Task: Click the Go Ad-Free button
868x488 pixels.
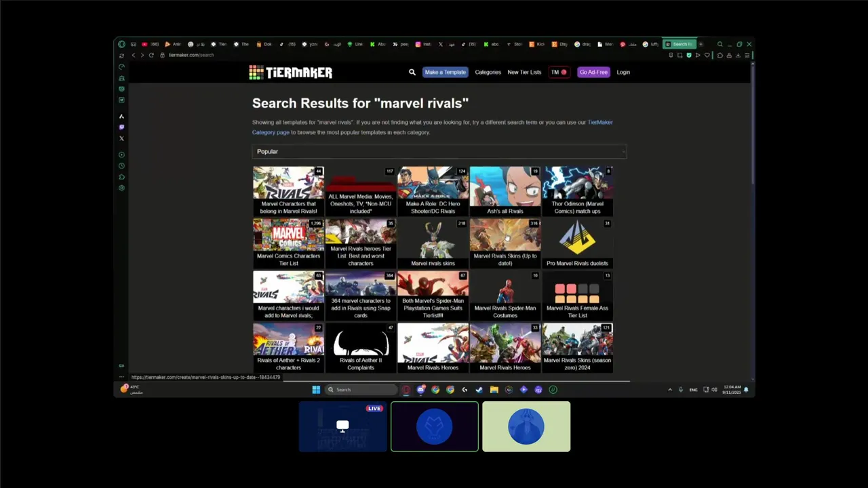Action: tap(593, 72)
